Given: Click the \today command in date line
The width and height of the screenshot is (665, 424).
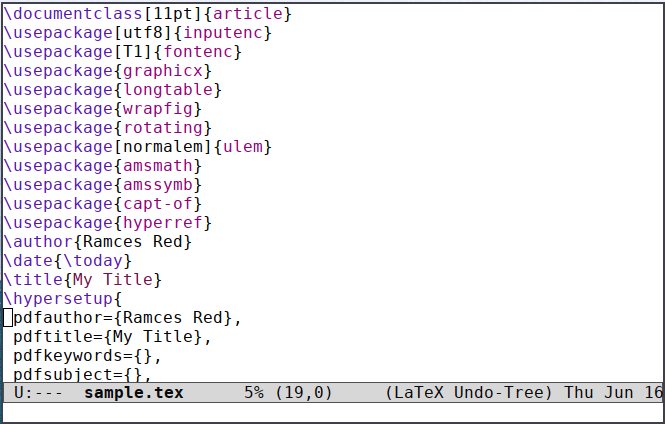Looking at the screenshot, I should (x=93, y=261).
